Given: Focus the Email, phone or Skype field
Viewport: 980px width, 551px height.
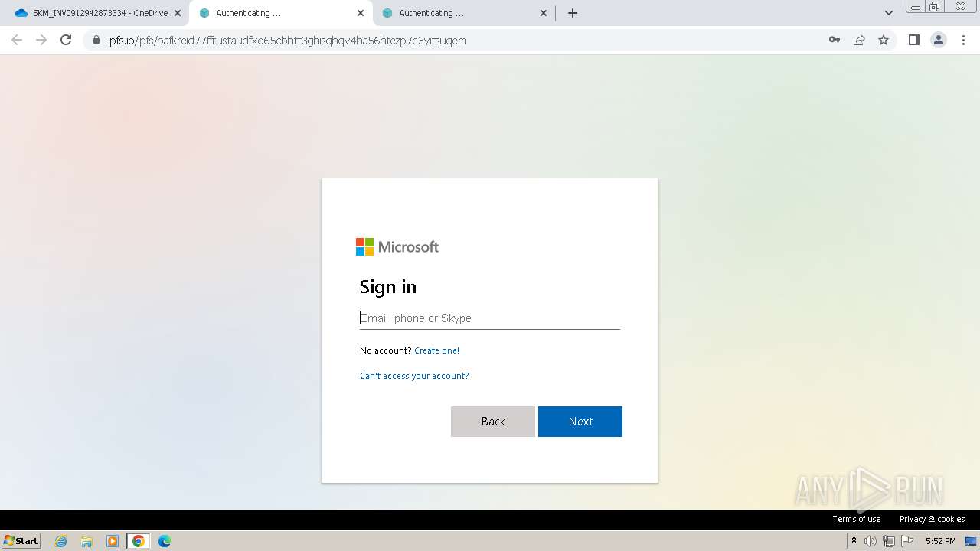Looking at the screenshot, I should [x=490, y=318].
